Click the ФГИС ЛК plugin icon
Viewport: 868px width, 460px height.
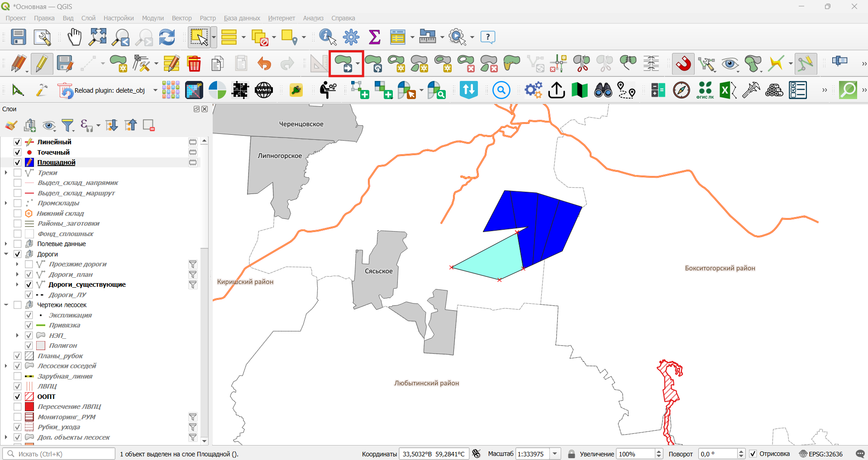705,90
